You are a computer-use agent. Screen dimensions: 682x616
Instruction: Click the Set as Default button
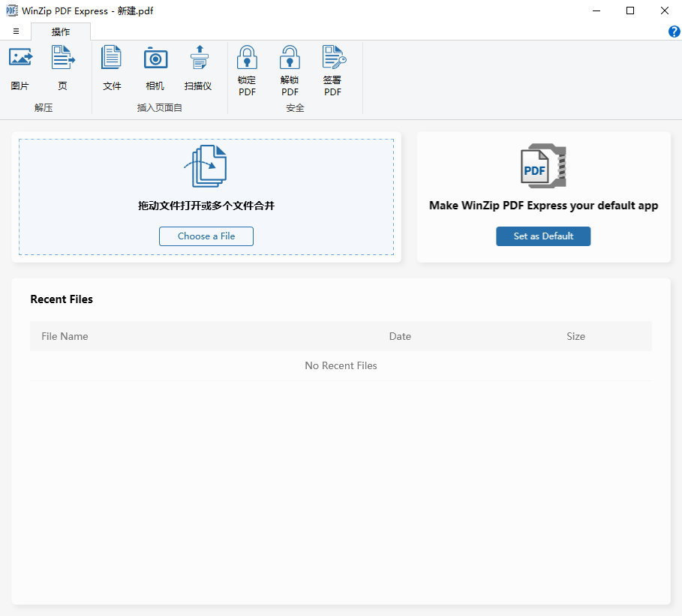click(543, 236)
